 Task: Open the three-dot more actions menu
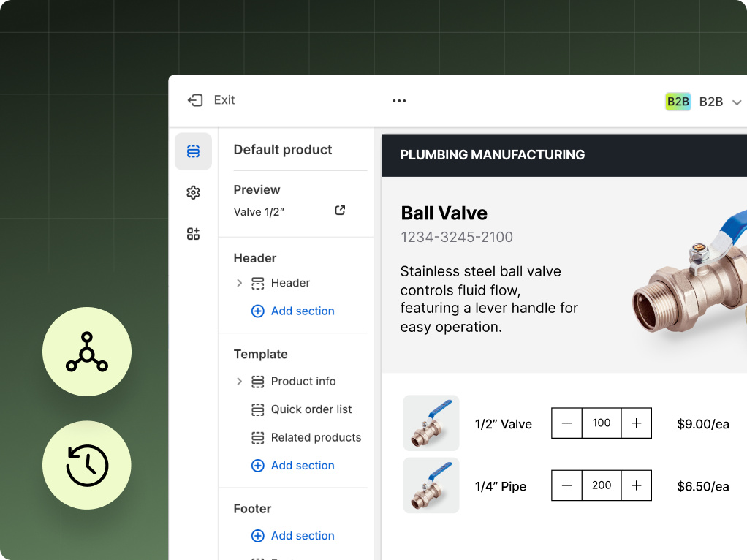pos(399,101)
